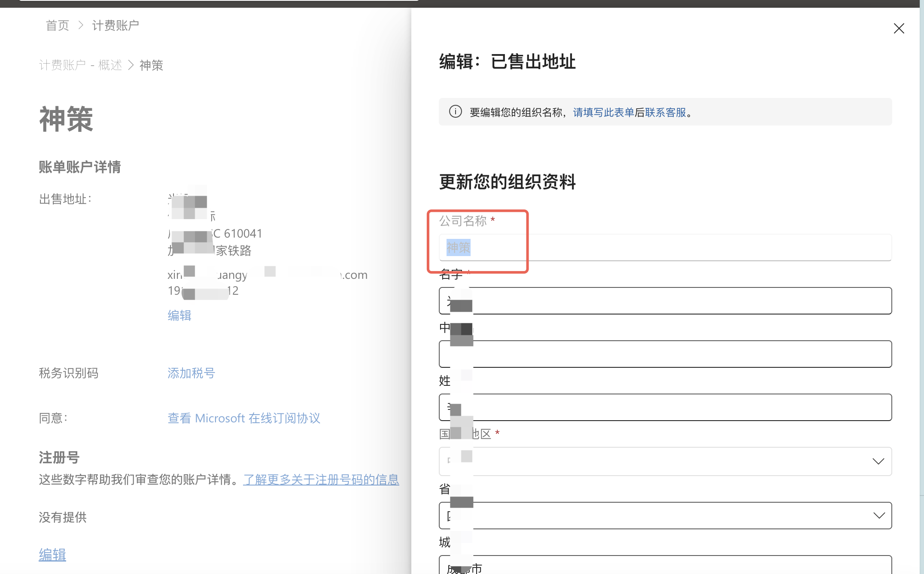Click the 出售地址 label

65,199
